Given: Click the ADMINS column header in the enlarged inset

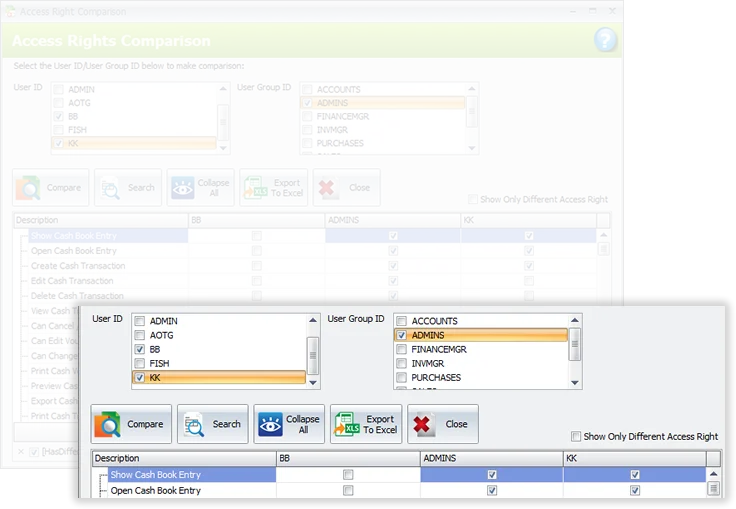Looking at the screenshot, I should click(x=490, y=458).
